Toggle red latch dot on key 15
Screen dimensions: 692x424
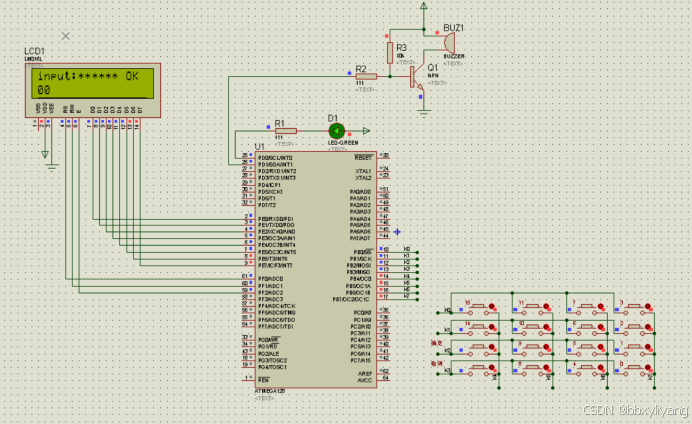492,307
